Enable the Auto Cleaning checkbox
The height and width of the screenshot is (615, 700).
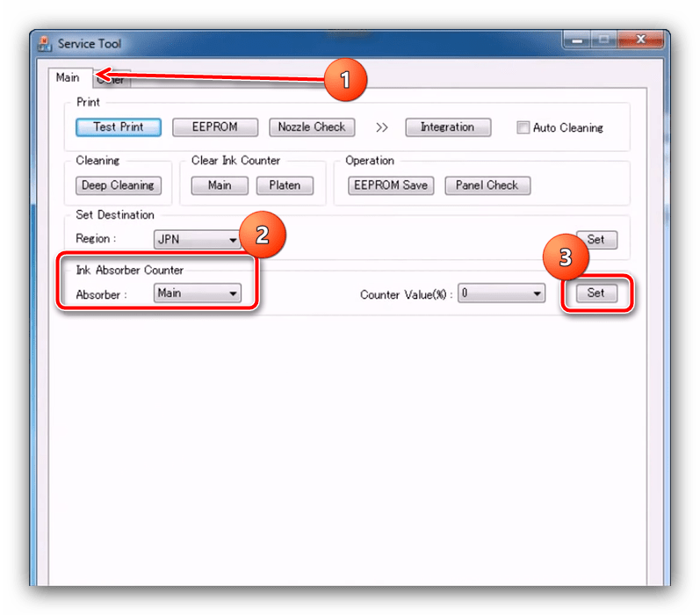click(523, 127)
